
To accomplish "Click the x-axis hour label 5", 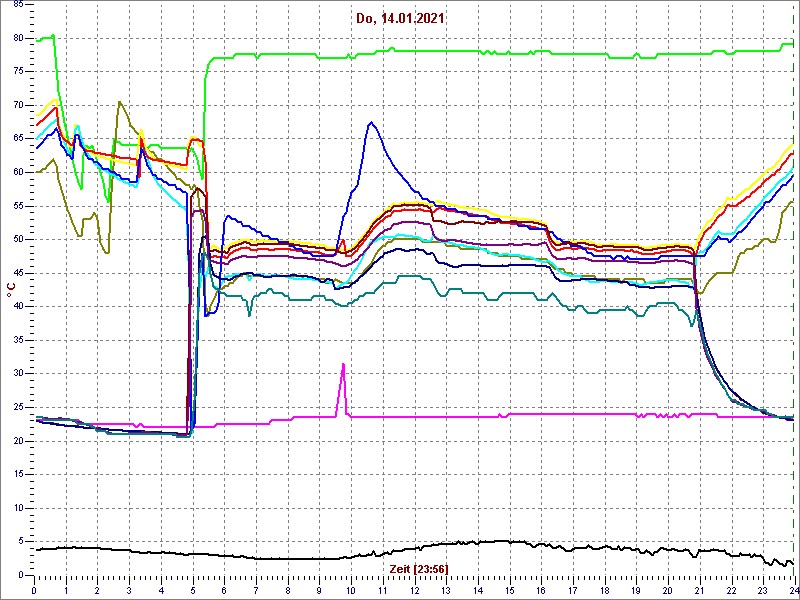I will point(193,591).
